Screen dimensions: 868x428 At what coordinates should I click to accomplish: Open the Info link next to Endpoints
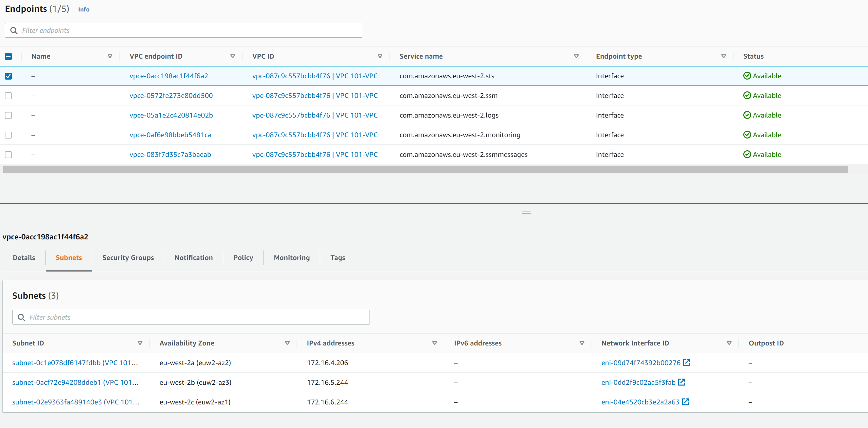click(x=84, y=9)
